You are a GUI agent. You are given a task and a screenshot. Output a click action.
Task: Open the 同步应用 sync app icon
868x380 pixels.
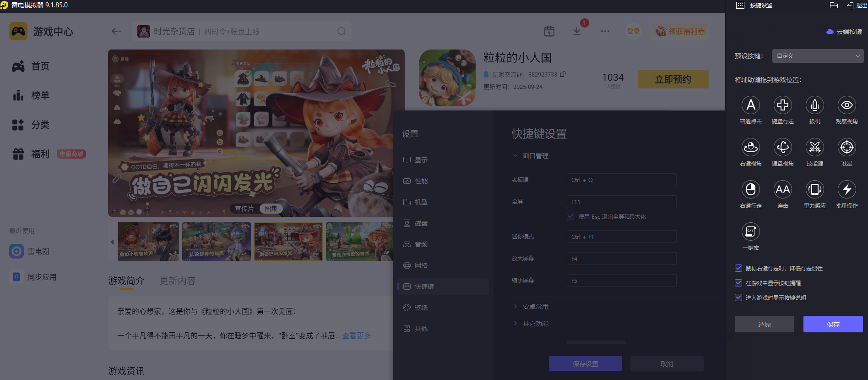[16, 277]
